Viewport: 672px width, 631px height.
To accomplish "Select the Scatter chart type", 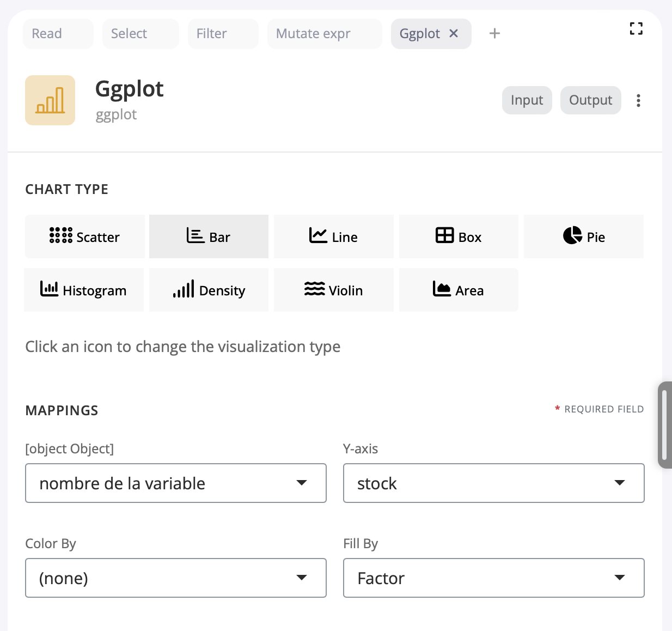I will 84,236.
